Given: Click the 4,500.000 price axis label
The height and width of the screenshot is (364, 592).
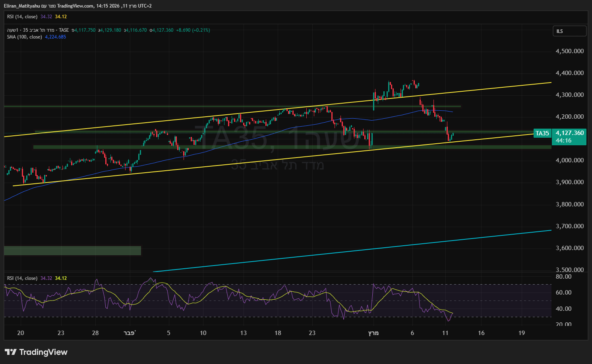Looking at the screenshot, I should click(569, 51).
